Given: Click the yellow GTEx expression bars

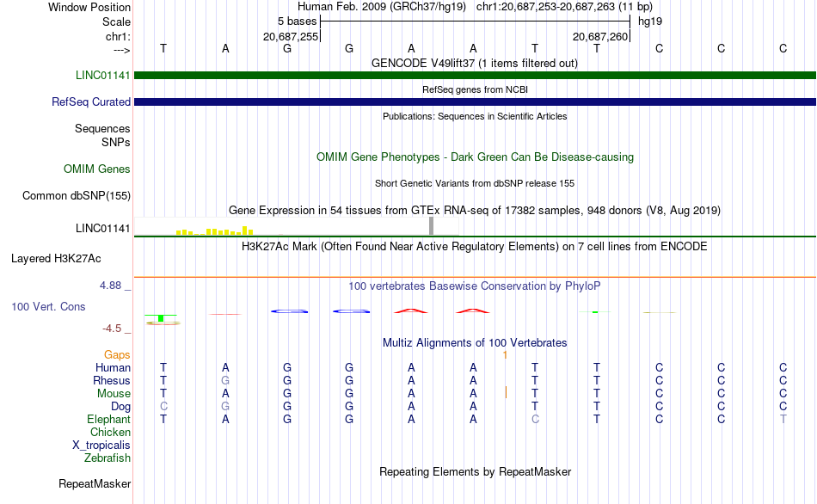Looking at the screenshot, I should pos(215,230).
